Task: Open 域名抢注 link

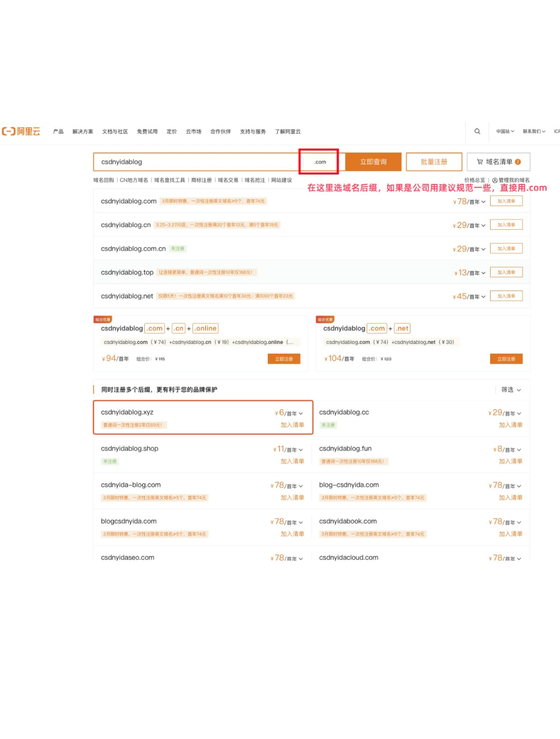Action: tap(255, 180)
